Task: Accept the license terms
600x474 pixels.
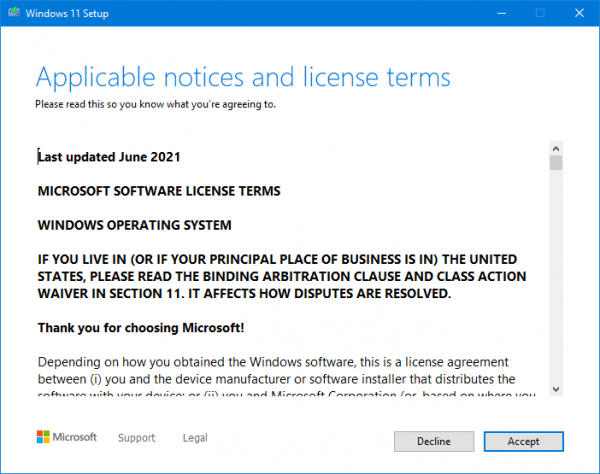Action: coord(523,441)
